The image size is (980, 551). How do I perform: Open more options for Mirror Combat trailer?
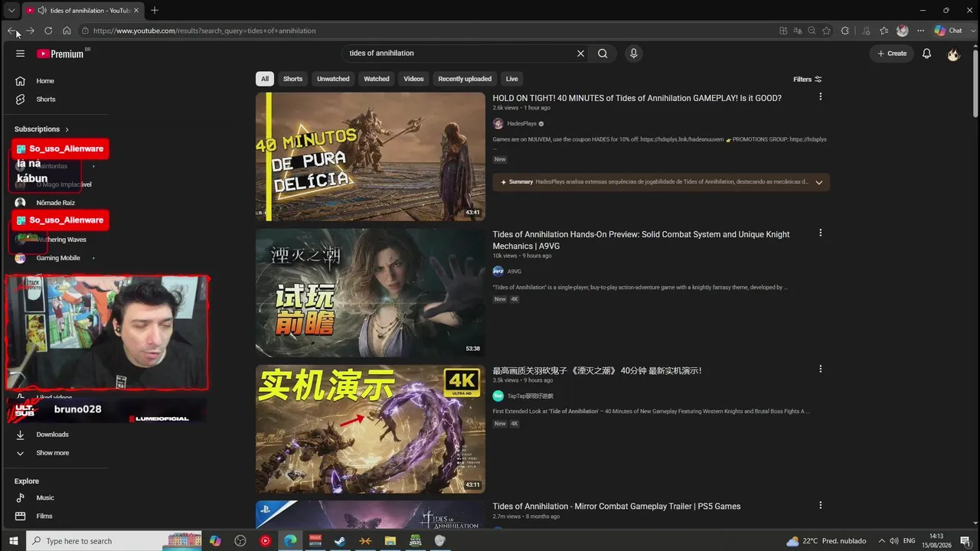(820, 505)
